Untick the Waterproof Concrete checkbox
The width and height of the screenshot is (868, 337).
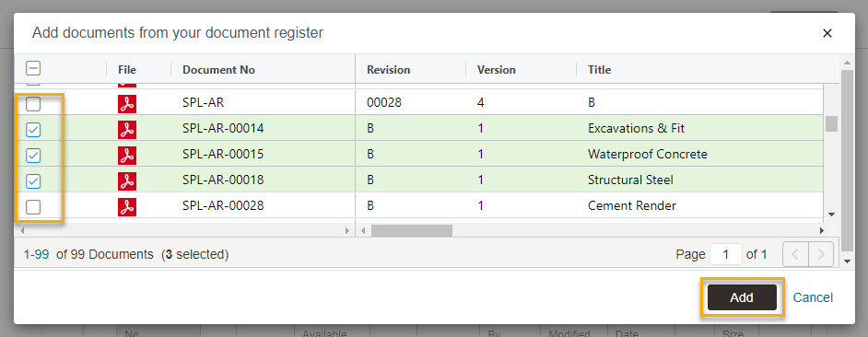[33, 156]
